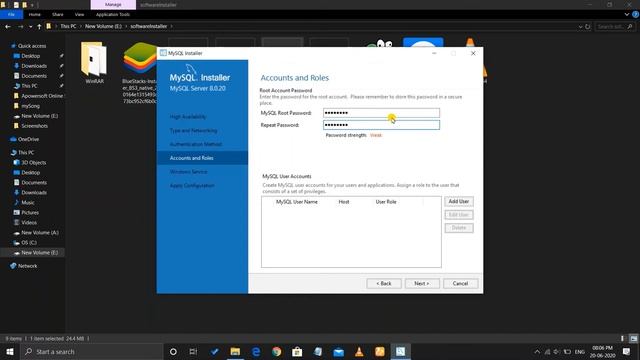Image resolution: width=640 pixels, height=360 pixels.
Task: Click the taskbar search box
Action: (x=91, y=351)
